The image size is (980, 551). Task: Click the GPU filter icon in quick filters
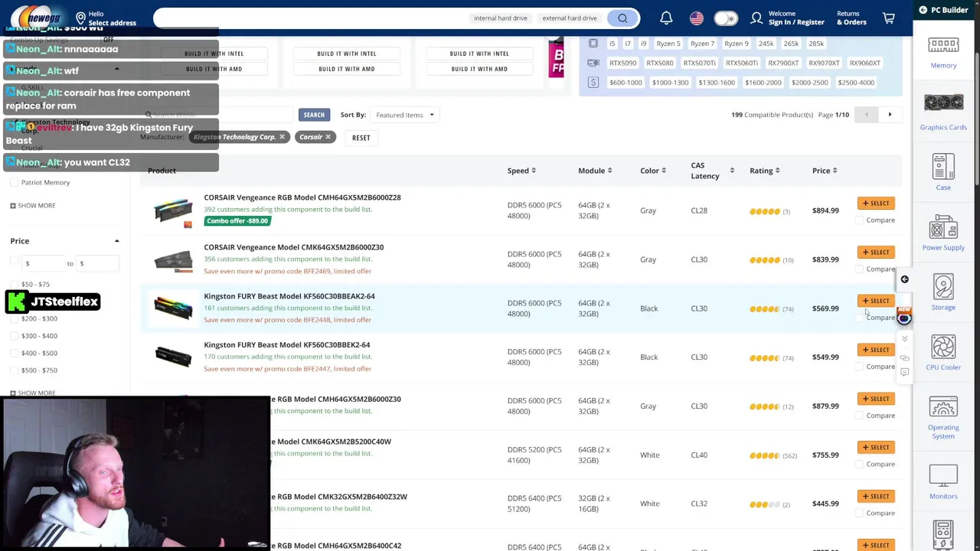click(593, 63)
